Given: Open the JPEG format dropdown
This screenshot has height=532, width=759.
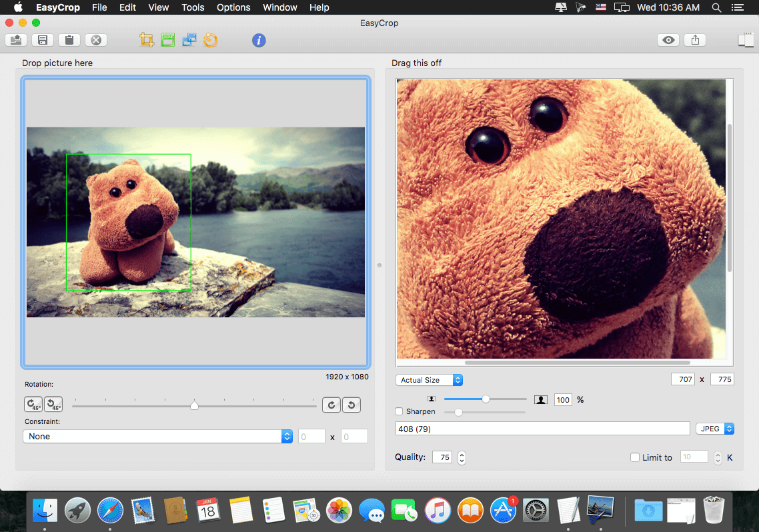Looking at the screenshot, I should pyautogui.click(x=715, y=429).
